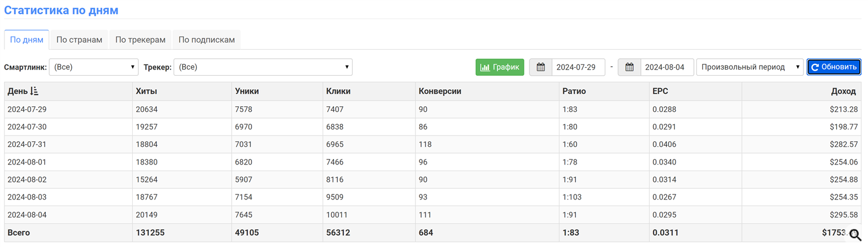Viewport: 868px width, 247px height.
Task: Open the Произвольный период dropdown
Action: point(749,67)
